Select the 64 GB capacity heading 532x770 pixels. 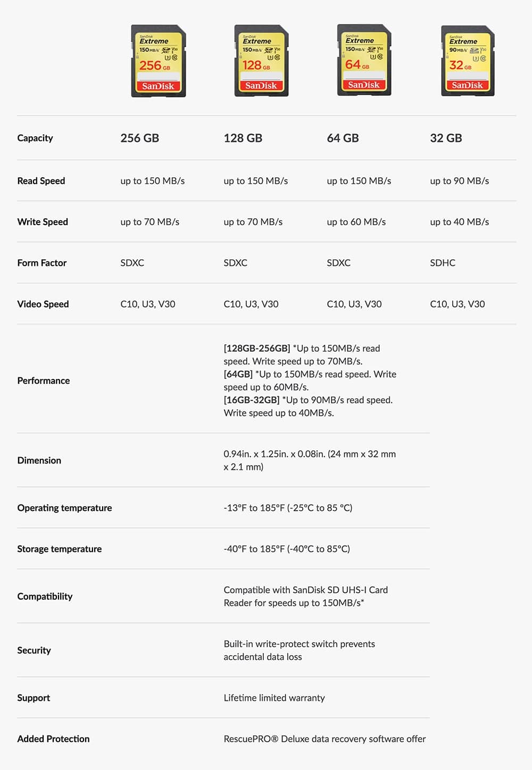point(343,138)
